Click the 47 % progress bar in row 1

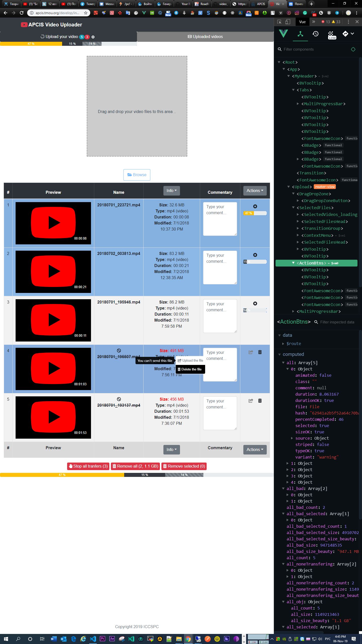pos(255,213)
